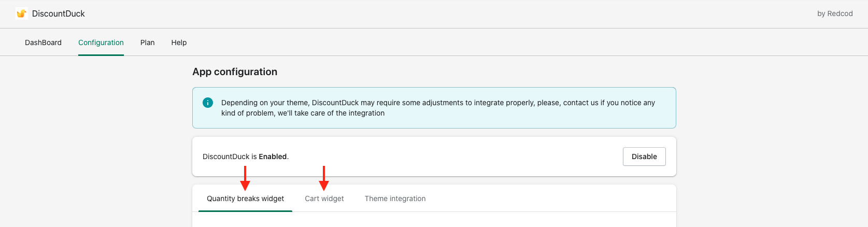Click the DiscountDuck duck logo icon

pyautogui.click(x=21, y=14)
